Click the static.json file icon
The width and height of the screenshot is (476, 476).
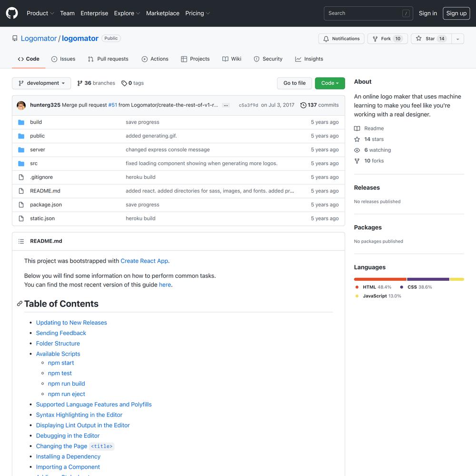21,218
